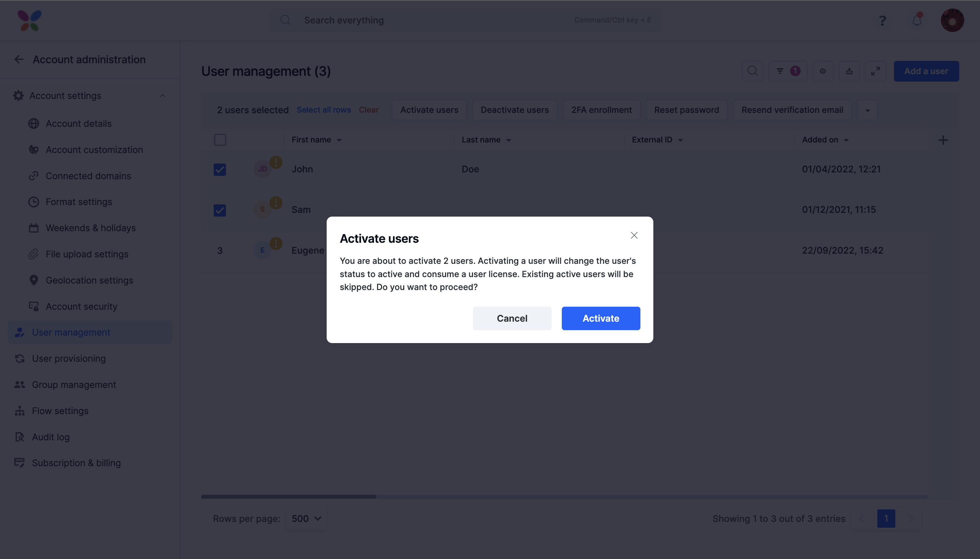980x559 pixels.
Task: Select User management in sidebar
Action: tap(89, 333)
